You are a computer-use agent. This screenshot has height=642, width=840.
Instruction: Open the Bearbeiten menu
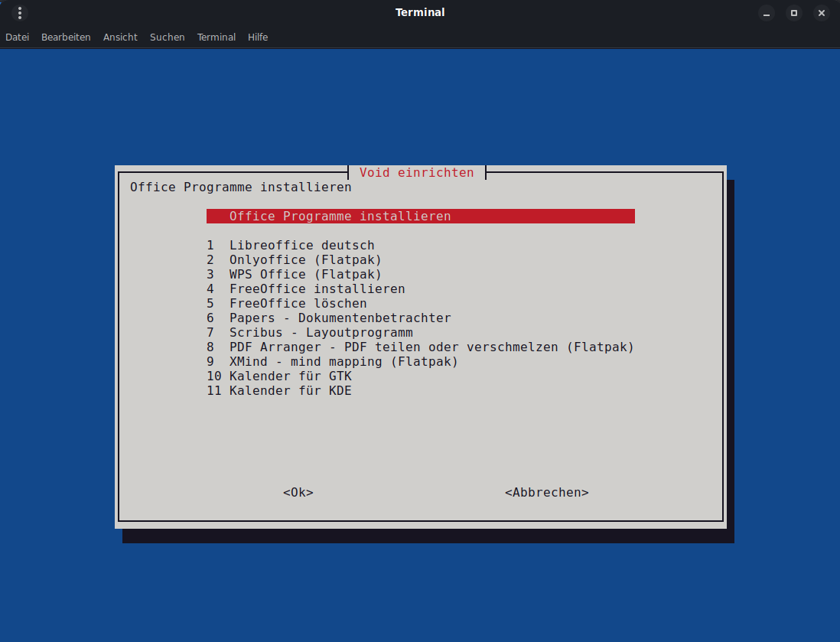(66, 37)
